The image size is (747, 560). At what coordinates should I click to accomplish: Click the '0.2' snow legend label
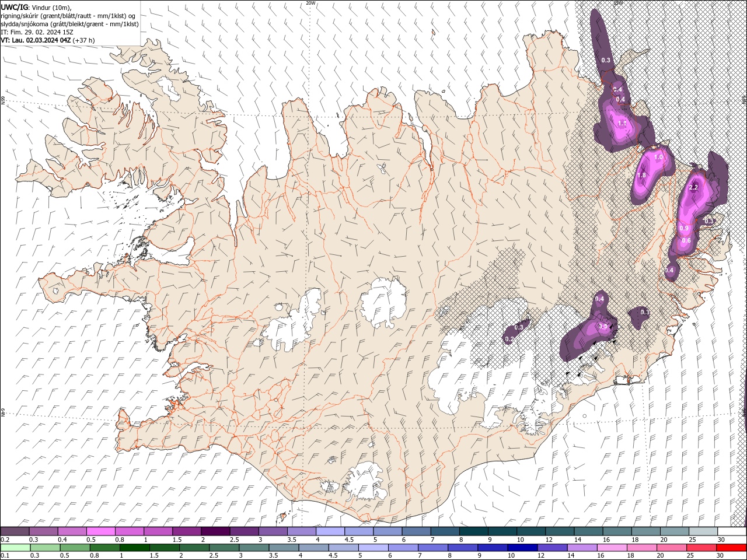[x=5, y=540]
